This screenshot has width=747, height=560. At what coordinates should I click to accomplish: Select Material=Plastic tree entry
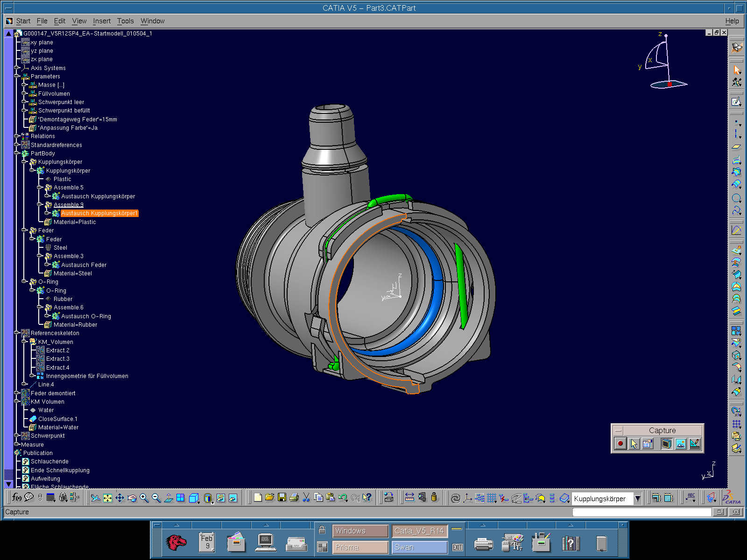pyautogui.click(x=75, y=222)
